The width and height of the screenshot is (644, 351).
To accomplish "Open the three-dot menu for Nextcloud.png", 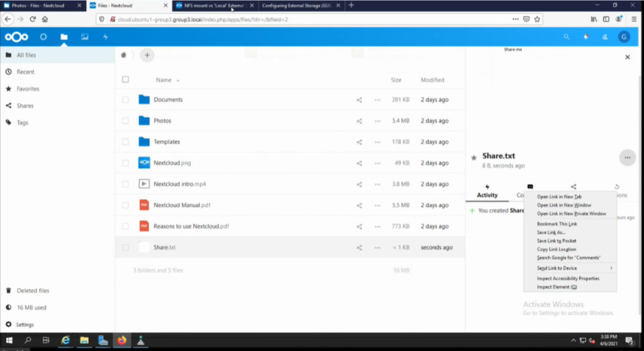I will coord(377,163).
